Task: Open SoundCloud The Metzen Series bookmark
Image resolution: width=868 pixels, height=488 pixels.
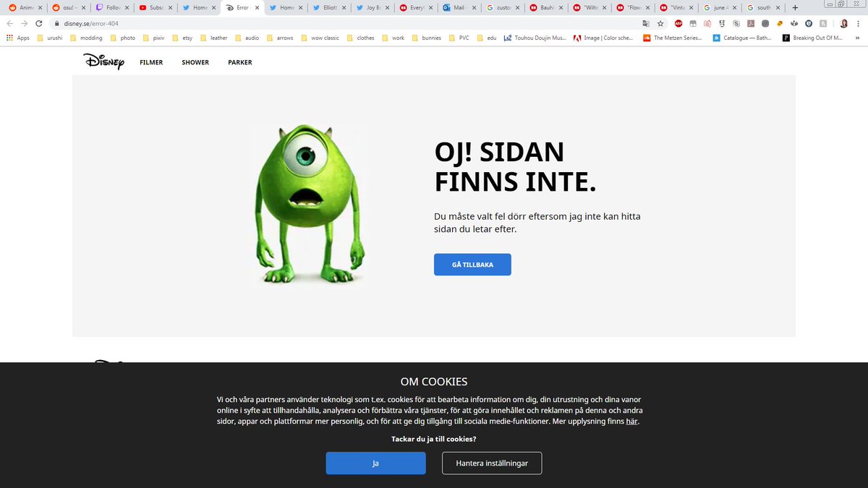Action: click(x=672, y=38)
